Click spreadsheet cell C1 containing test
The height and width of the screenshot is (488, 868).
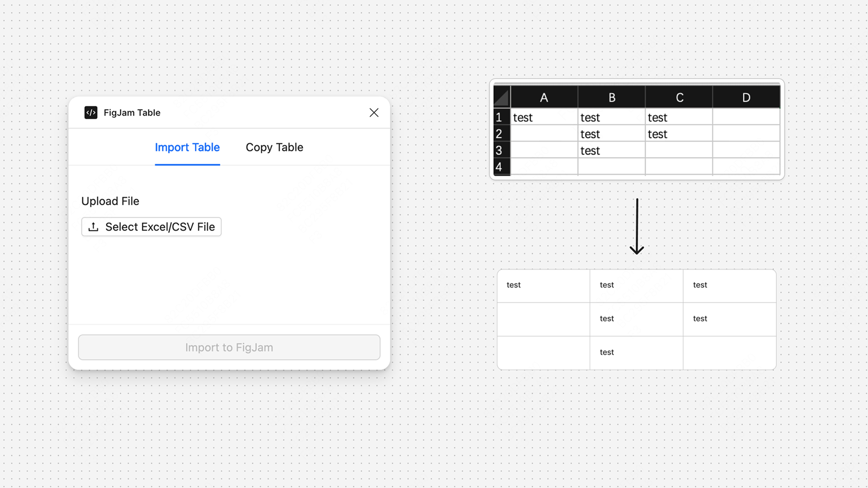(x=679, y=117)
